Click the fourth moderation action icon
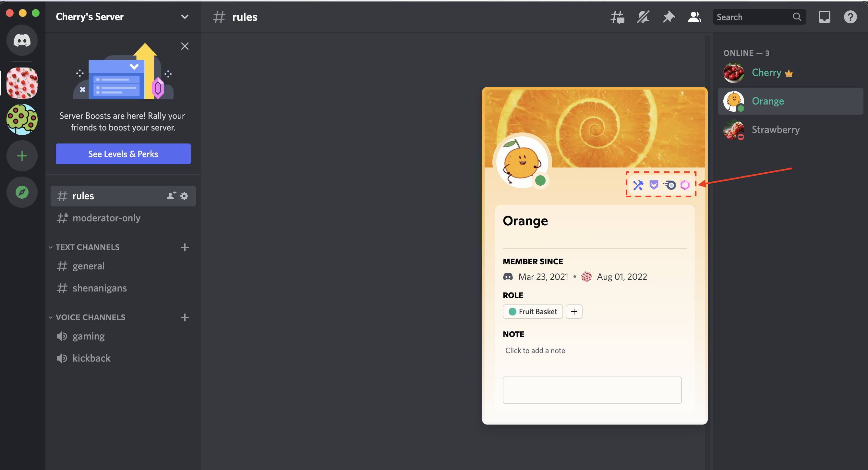The height and width of the screenshot is (470, 868). (x=685, y=185)
